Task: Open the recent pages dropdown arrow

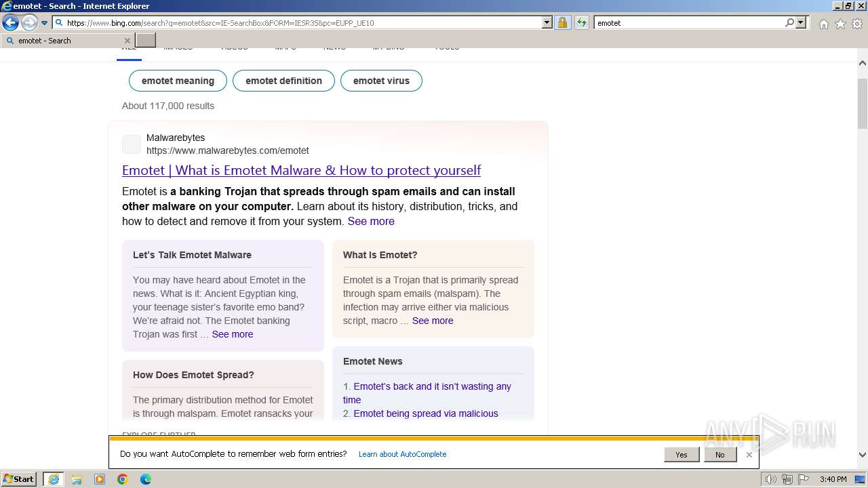Action: pos(44,23)
